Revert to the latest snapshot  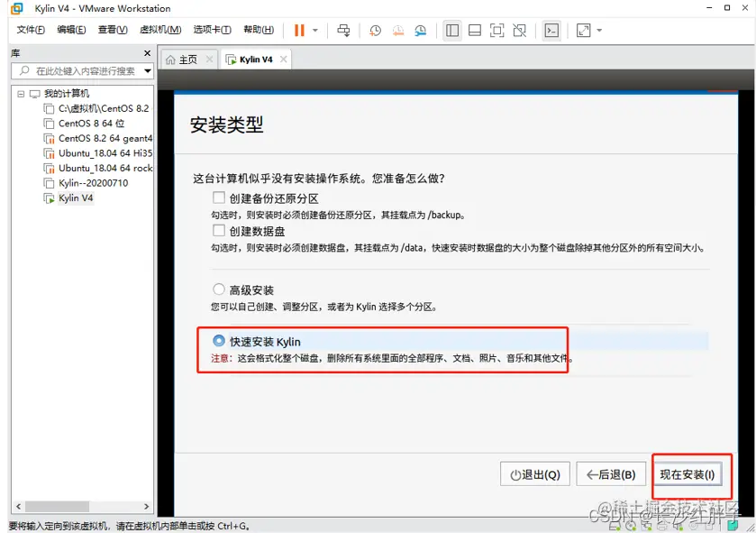(x=397, y=30)
